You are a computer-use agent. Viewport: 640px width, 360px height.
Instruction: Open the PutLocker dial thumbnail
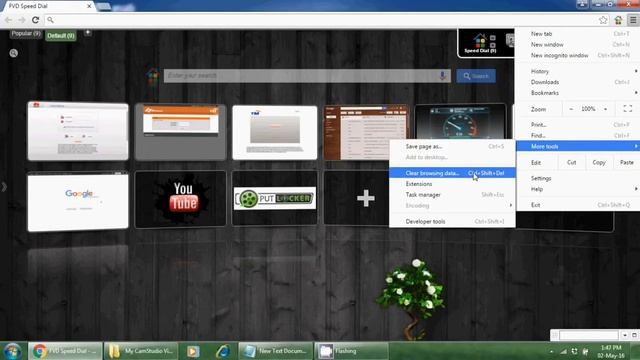[x=275, y=198]
